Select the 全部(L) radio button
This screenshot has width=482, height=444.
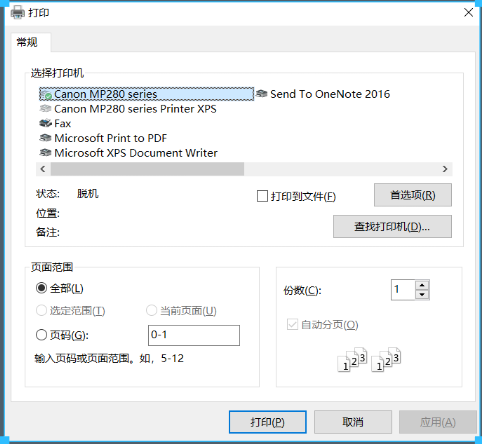41,288
